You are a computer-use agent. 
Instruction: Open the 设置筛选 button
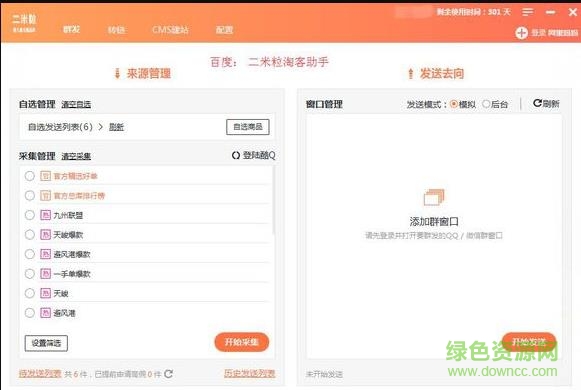(46, 343)
